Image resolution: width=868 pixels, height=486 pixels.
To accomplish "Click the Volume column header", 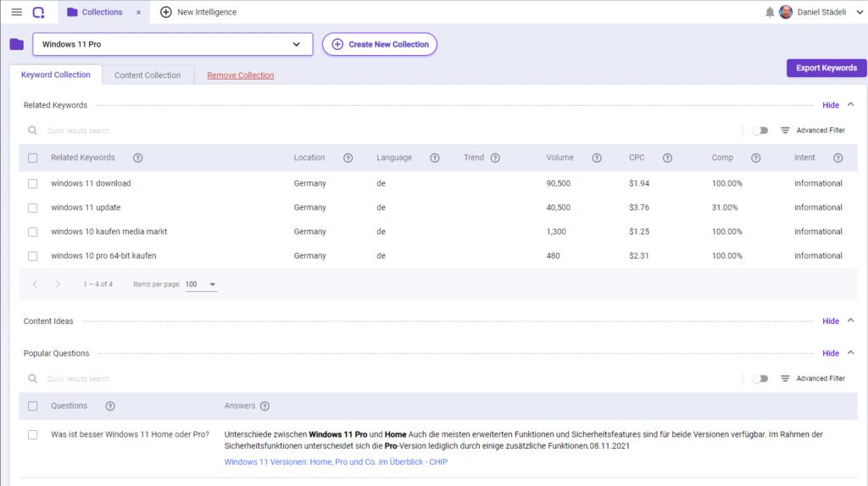I will coord(559,158).
